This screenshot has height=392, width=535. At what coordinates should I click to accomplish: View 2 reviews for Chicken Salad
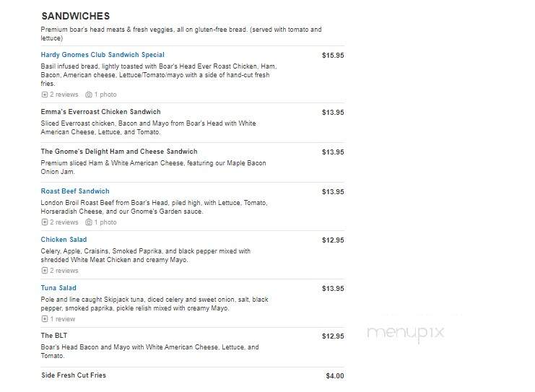pos(64,271)
